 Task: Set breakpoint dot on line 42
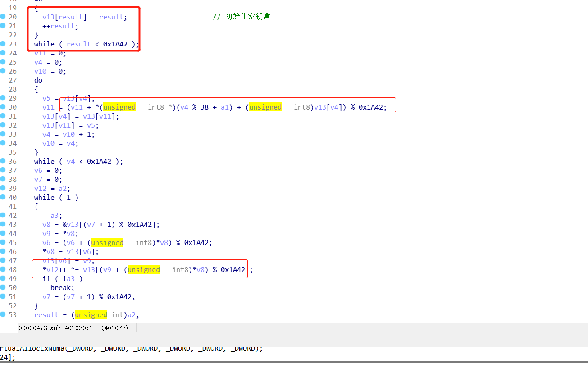pyautogui.click(x=3, y=215)
